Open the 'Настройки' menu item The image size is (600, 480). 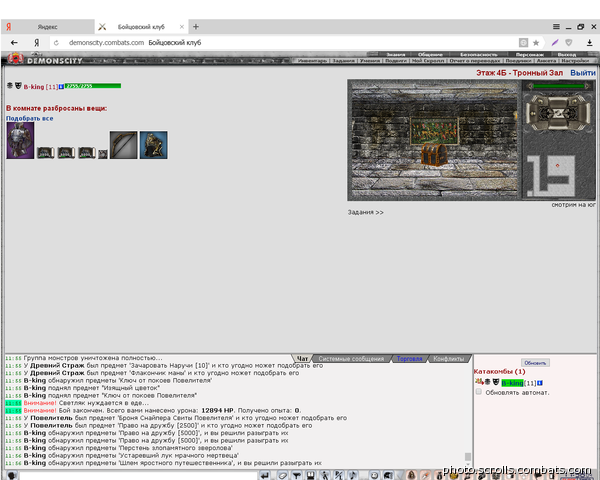[x=575, y=60]
